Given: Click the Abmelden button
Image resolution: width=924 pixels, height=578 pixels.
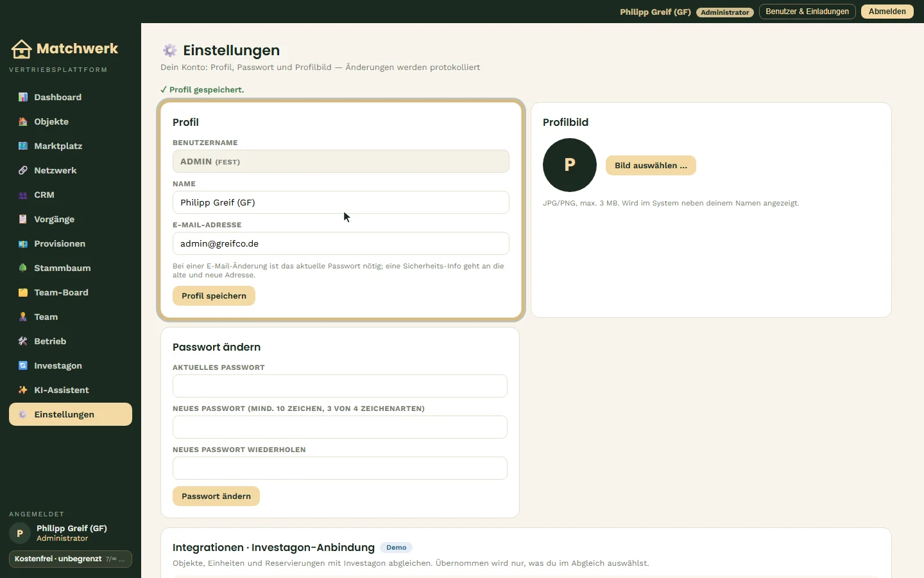Looking at the screenshot, I should pos(887,12).
